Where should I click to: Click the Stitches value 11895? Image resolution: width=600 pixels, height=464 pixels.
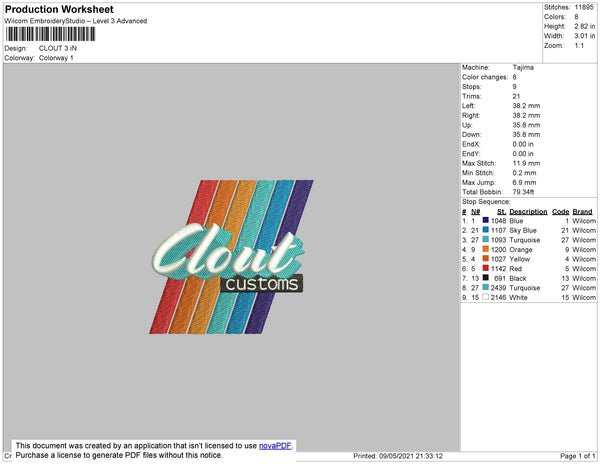[x=584, y=7]
